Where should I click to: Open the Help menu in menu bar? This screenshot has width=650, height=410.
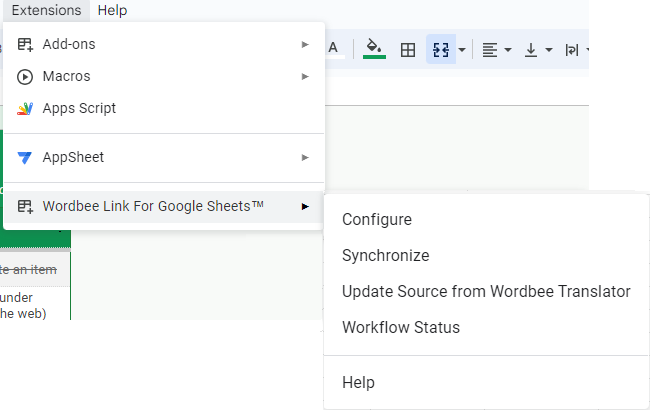[112, 10]
